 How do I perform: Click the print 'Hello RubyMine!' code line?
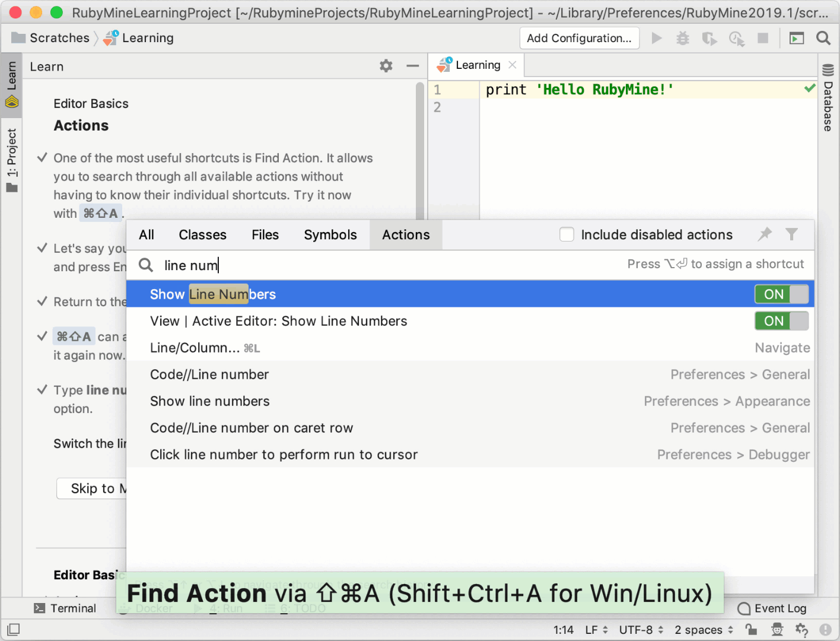pos(580,90)
